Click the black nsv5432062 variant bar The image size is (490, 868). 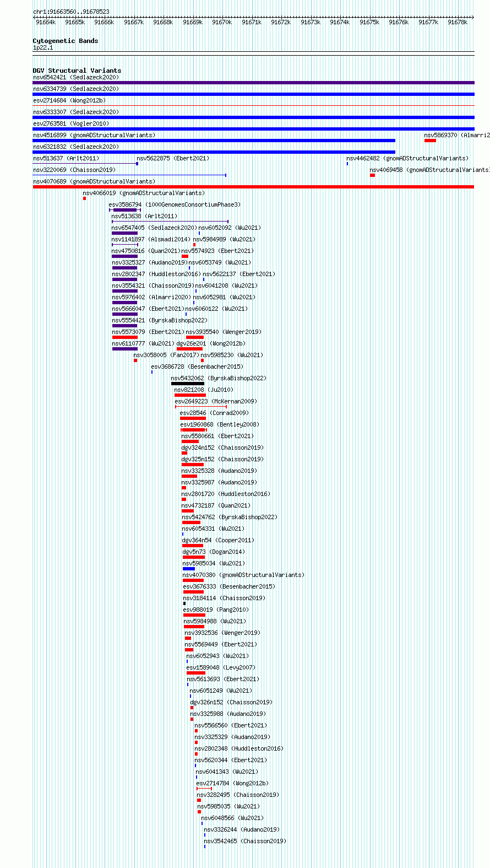(187, 384)
